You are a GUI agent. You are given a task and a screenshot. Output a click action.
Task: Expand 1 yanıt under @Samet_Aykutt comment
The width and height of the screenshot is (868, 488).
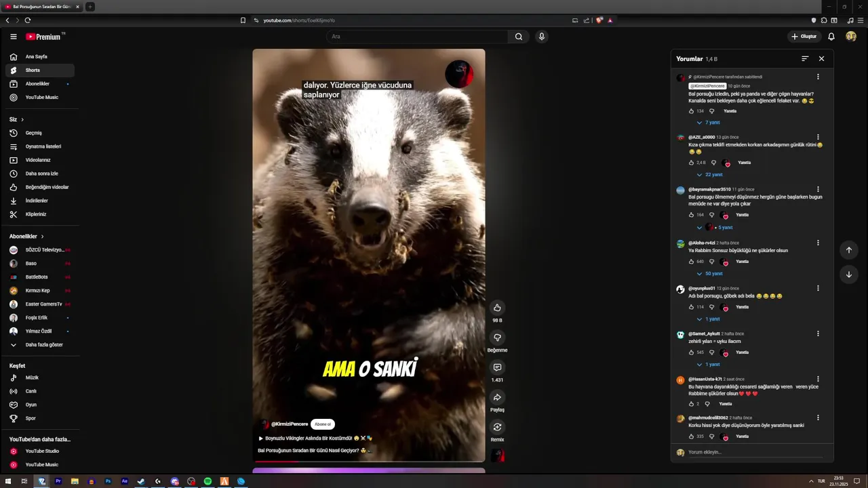pyautogui.click(x=709, y=365)
